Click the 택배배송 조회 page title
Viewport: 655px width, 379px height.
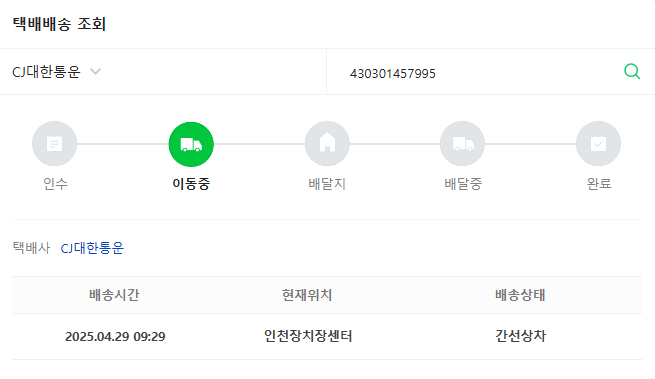tap(59, 23)
